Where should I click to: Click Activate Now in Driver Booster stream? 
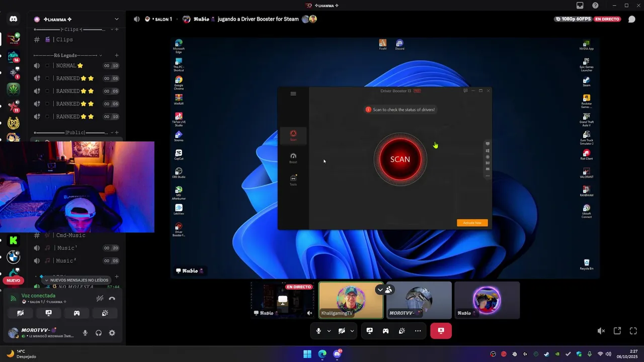pos(472,223)
